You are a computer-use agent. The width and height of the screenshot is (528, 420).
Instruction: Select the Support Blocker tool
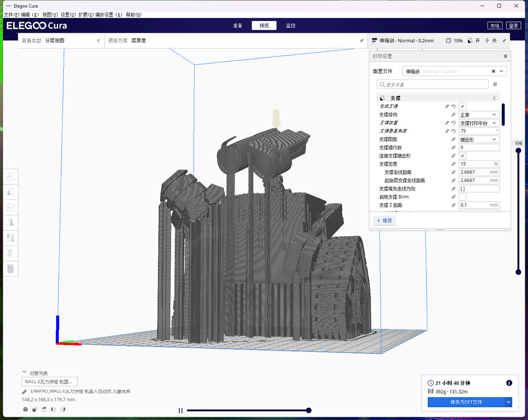pos(10,253)
